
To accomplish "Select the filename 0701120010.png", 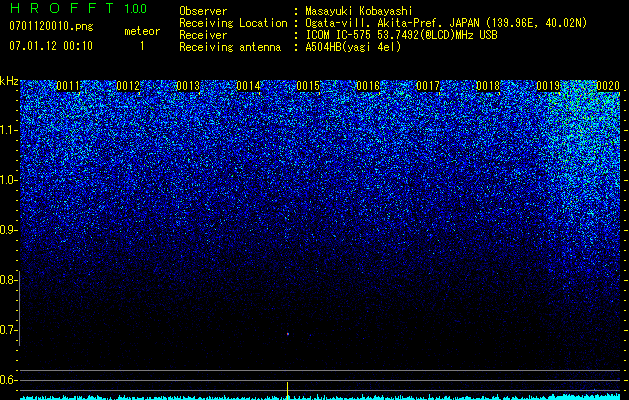I will [51, 27].
